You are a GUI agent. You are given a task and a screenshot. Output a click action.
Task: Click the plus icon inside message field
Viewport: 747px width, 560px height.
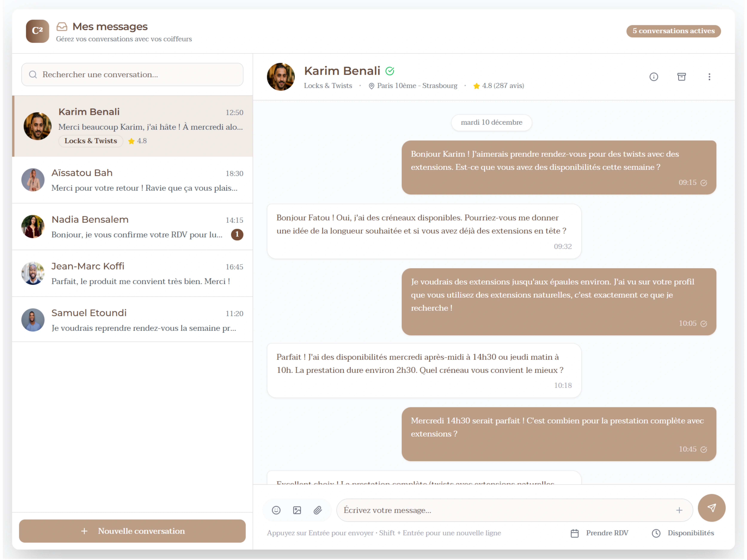[x=679, y=510]
